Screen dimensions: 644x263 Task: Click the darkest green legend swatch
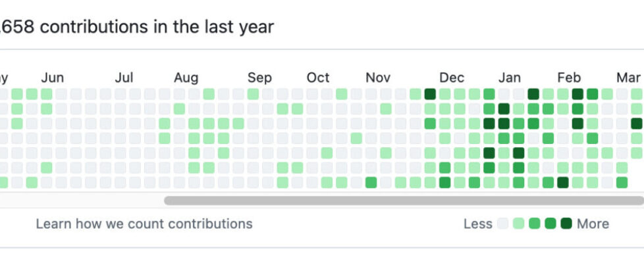pos(566,224)
